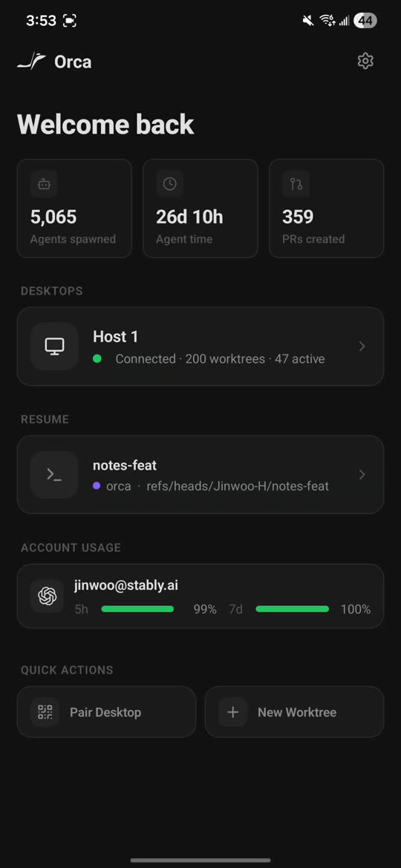Open settings via the gear icon
The height and width of the screenshot is (868, 401).
point(365,62)
